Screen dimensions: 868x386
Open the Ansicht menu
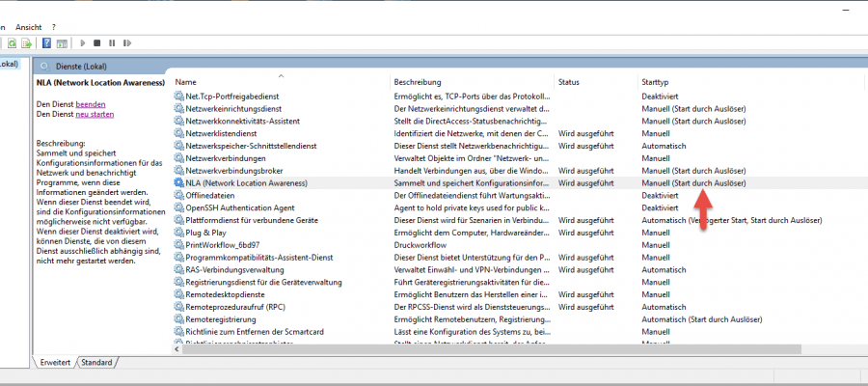28,26
